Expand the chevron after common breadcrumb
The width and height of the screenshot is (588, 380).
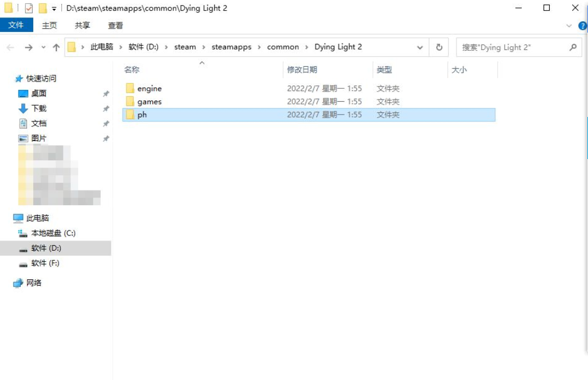coord(306,47)
